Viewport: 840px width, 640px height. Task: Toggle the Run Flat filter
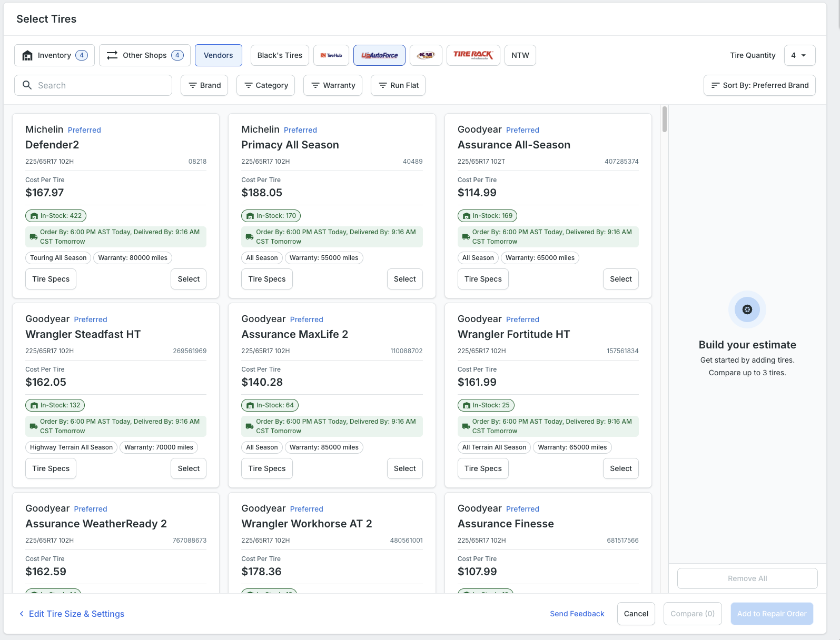pyautogui.click(x=398, y=85)
